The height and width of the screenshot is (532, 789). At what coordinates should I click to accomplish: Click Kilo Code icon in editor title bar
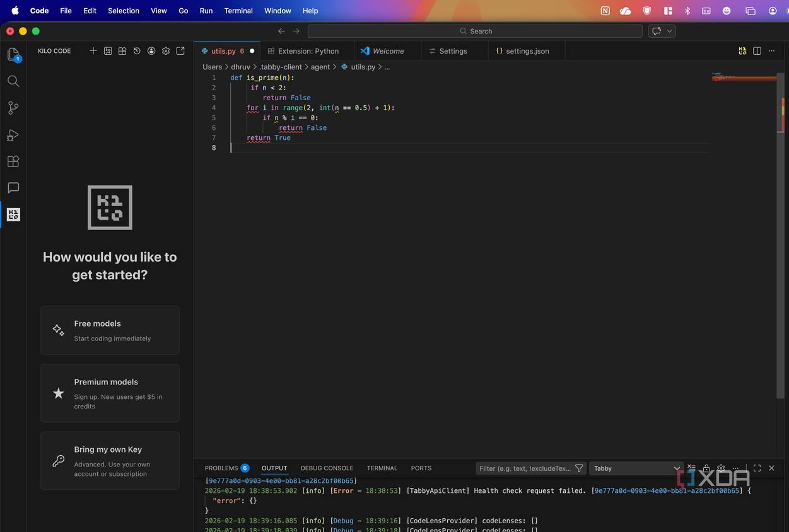coord(743,51)
